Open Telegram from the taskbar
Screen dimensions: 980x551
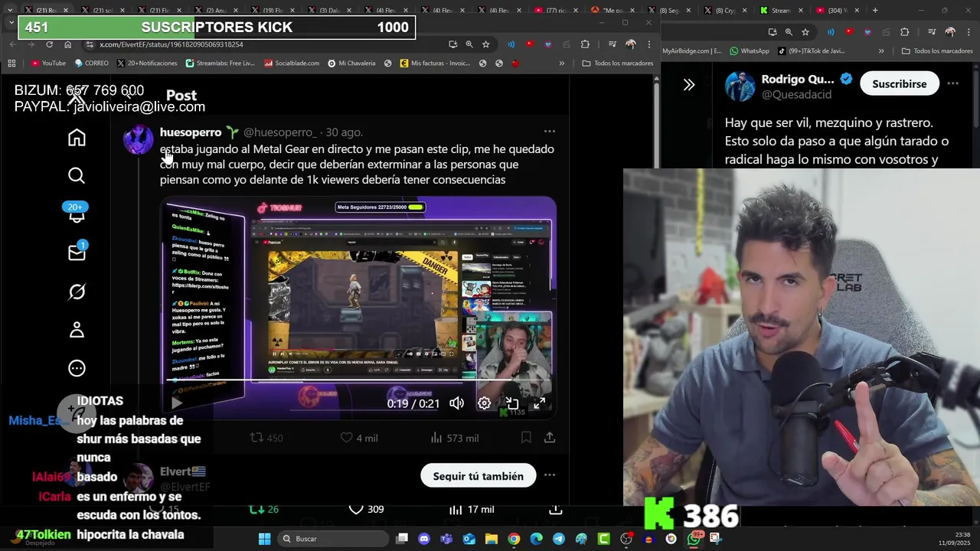[559, 539]
